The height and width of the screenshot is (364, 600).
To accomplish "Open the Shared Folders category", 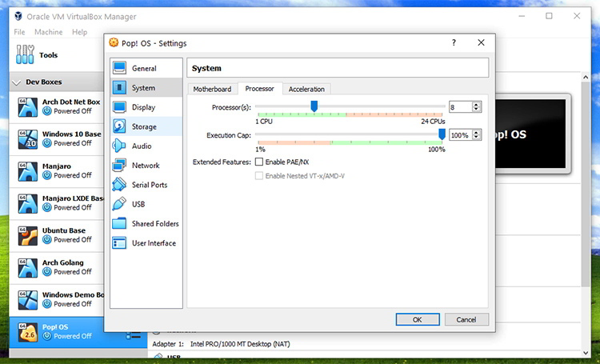I will point(146,223).
